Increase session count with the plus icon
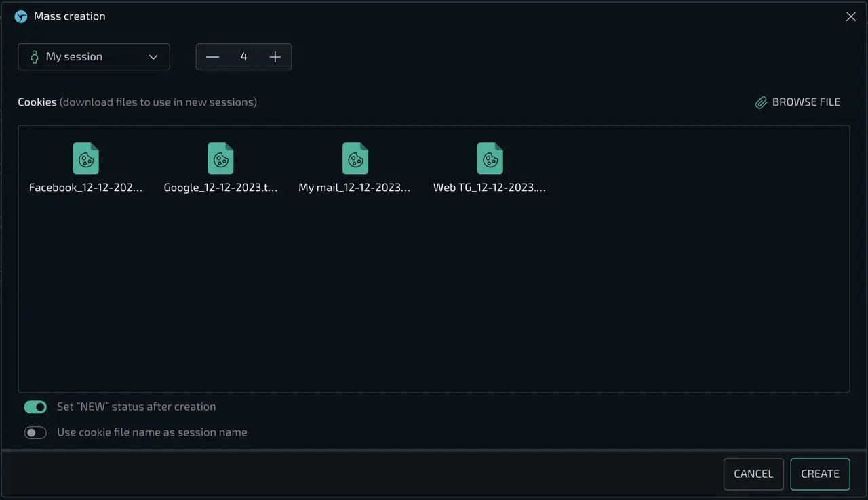The height and width of the screenshot is (500, 868). pos(275,57)
